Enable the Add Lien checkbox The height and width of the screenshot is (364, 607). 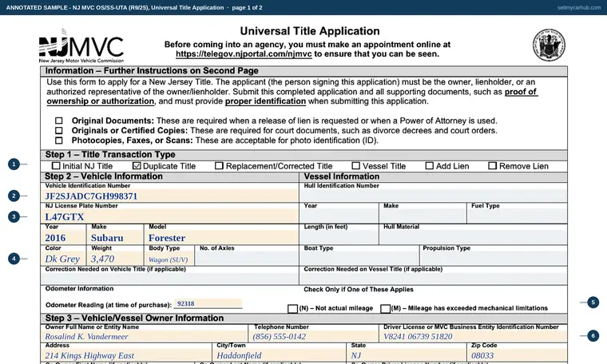tap(430, 166)
